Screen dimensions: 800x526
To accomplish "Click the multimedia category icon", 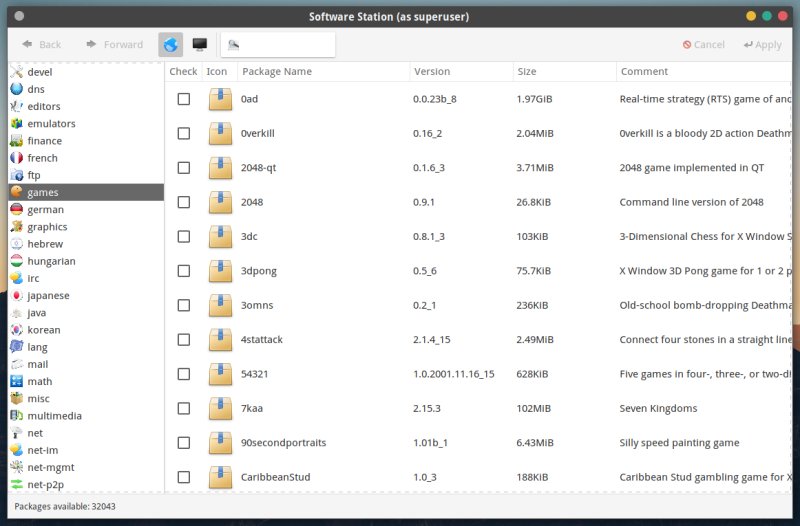I will click(17, 416).
